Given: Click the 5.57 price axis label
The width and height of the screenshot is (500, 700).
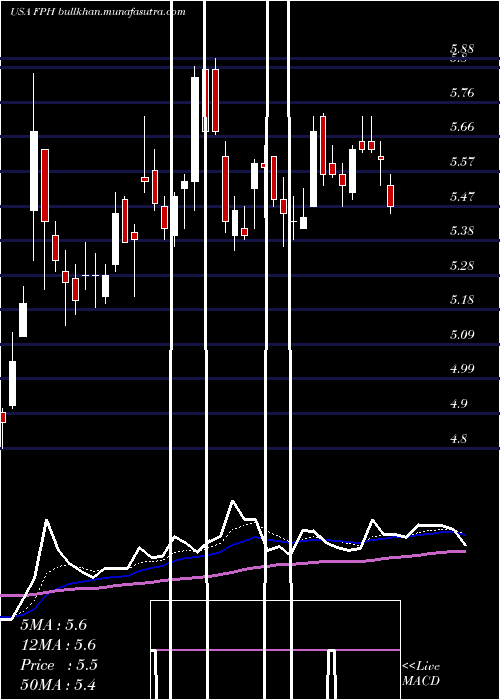Looking at the screenshot, I should tap(462, 161).
